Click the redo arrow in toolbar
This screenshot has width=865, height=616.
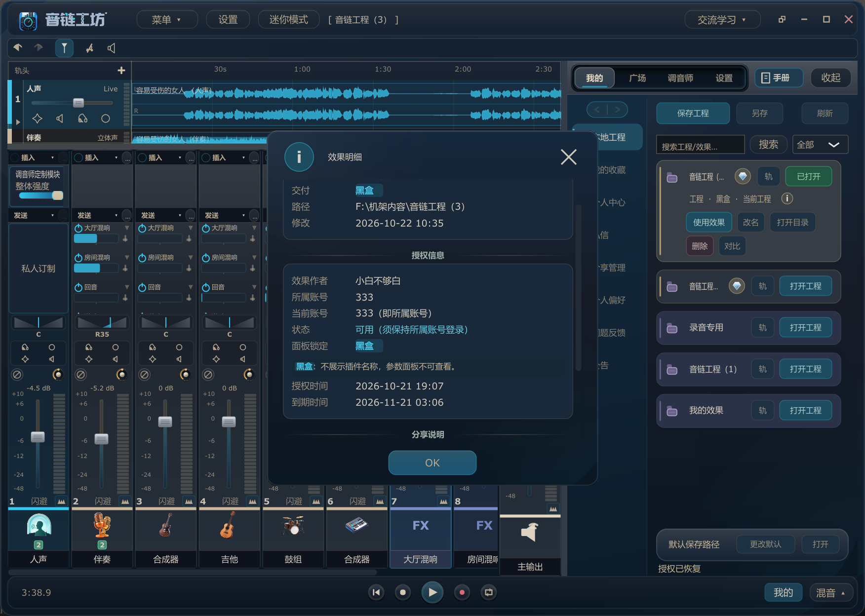pyautogui.click(x=39, y=47)
